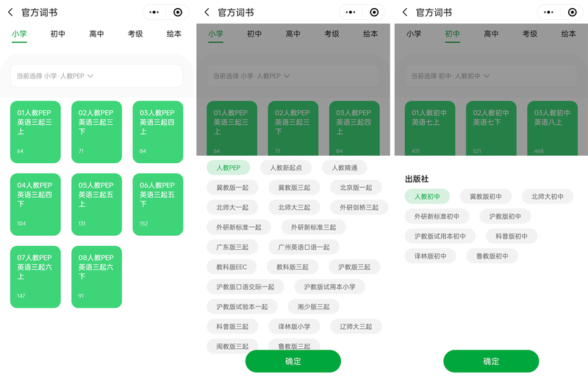Choose the 冀教版一起 chip

232,187
